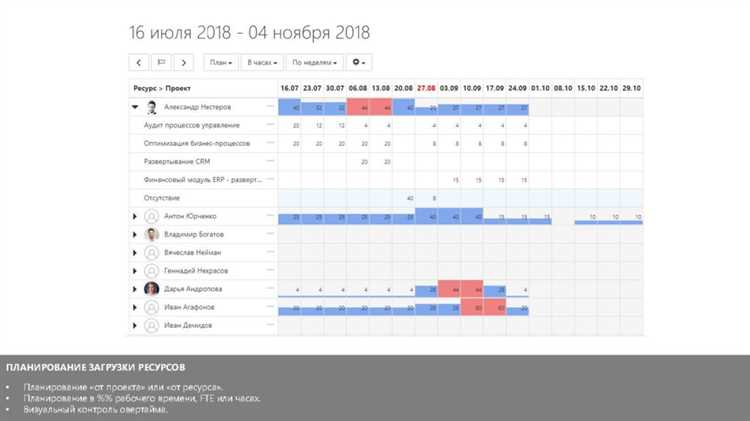Open the По неделям scale dropdown
Screen dimensions: 750x421
(x=314, y=63)
